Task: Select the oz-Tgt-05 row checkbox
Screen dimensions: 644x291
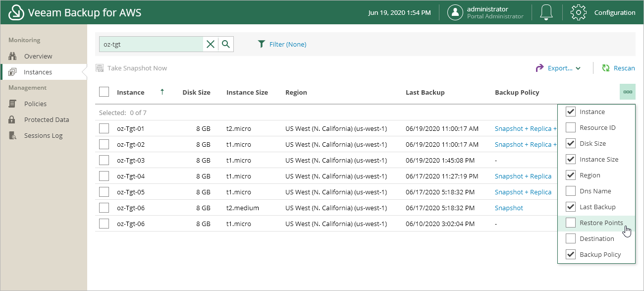Action: [x=104, y=192]
